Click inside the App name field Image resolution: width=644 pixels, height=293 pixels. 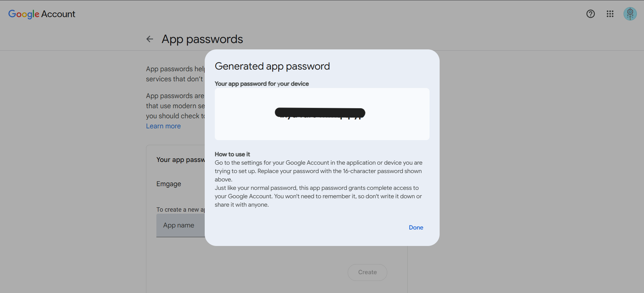178,225
